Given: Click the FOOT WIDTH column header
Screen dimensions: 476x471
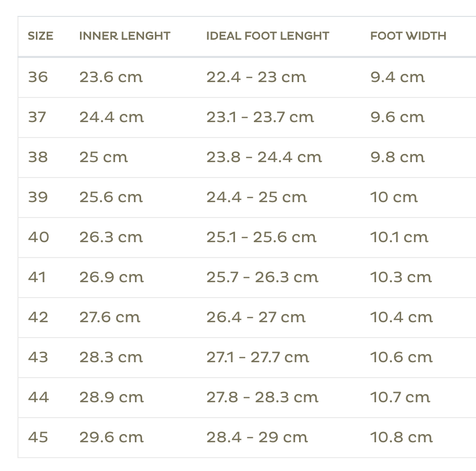Looking at the screenshot, I should click(x=408, y=36).
